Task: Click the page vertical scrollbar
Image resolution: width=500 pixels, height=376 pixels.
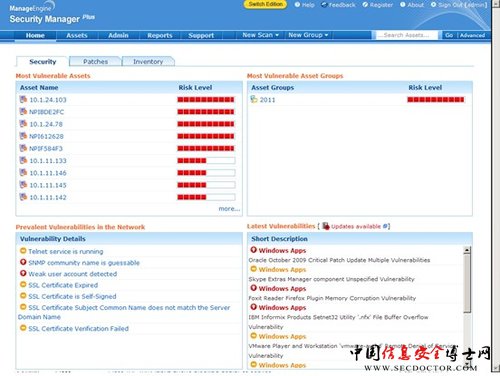Action: (495, 187)
